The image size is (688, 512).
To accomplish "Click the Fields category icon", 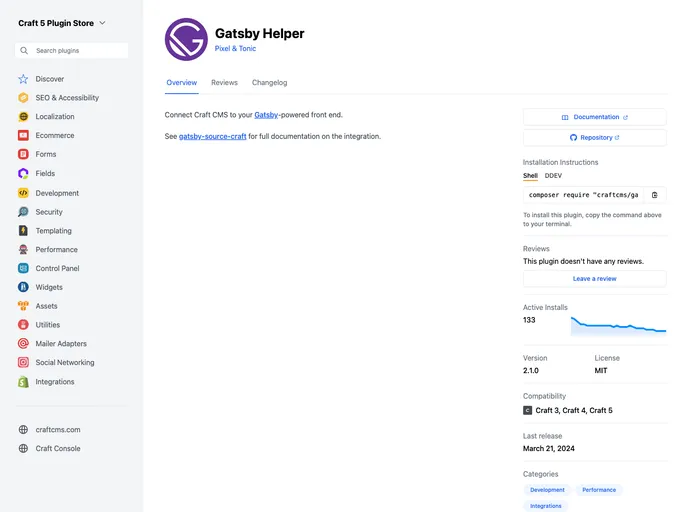I will pyautogui.click(x=23, y=173).
